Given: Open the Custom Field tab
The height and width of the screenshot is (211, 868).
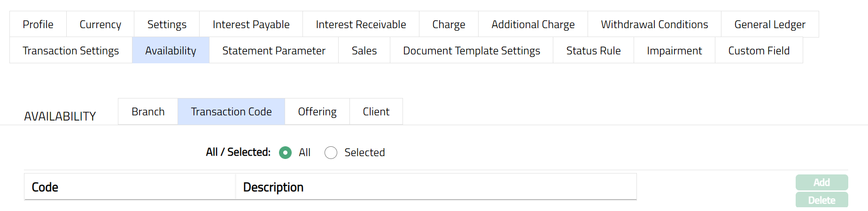Looking at the screenshot, I should coord(759,51).
